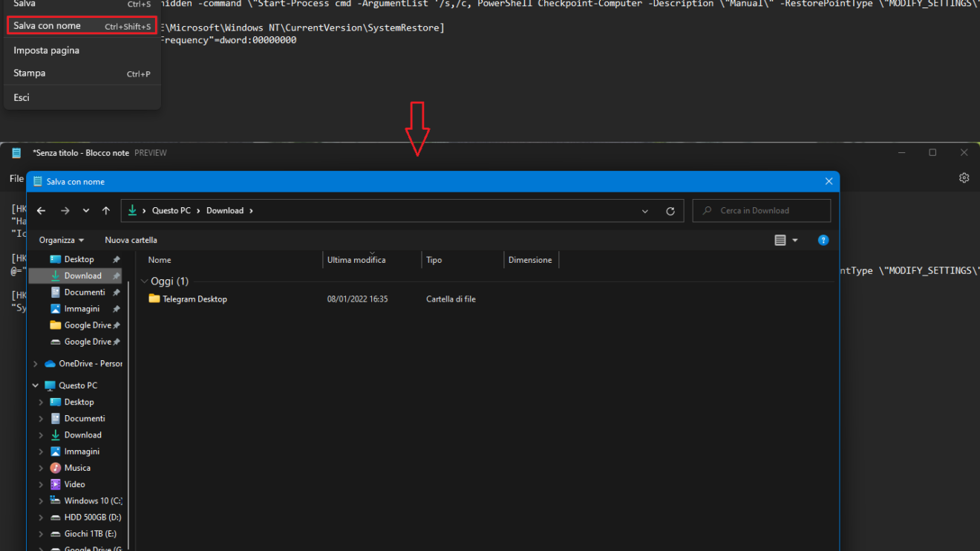Viewport: 980px width, 551px height.
Task: Click the Up one level arrow
Action: tap(106, 211)
